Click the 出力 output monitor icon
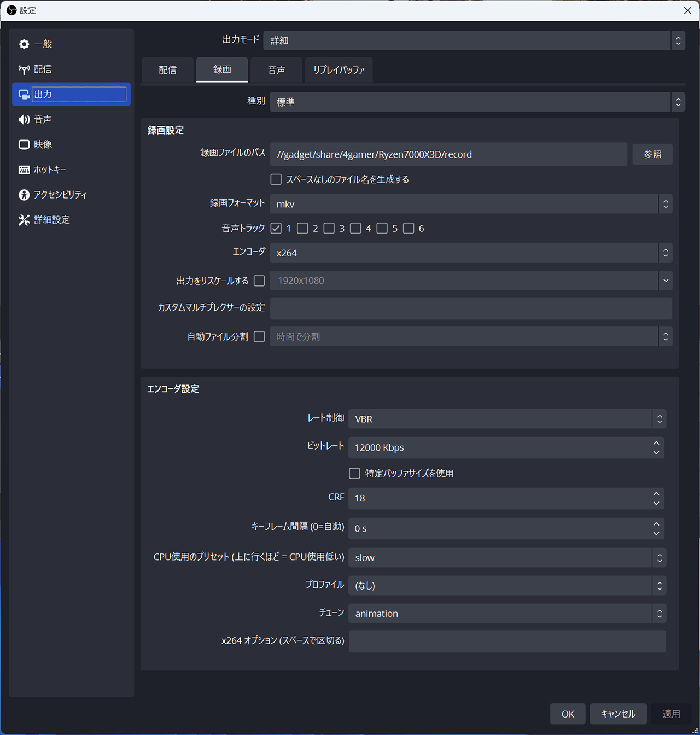700x735 pixels. point(24,95)
